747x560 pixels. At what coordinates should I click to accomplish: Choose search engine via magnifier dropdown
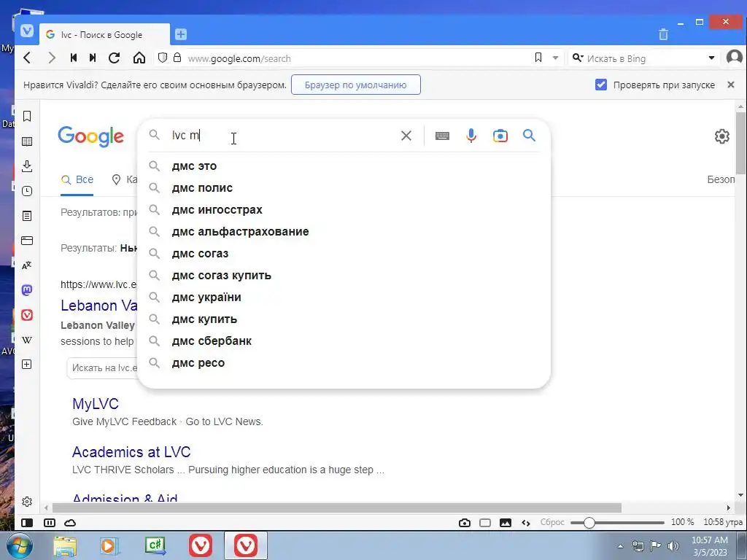click(578, 58)
